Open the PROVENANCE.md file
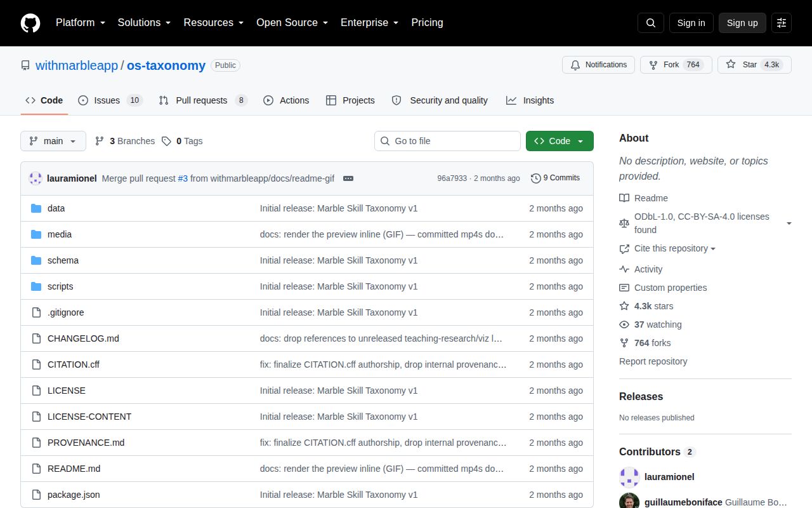 86,443
